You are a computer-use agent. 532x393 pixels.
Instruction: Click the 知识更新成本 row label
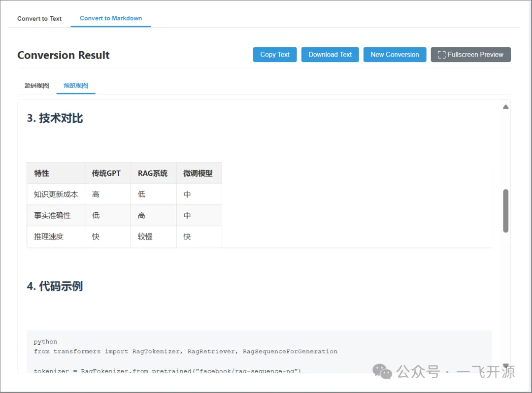point(56,195)
